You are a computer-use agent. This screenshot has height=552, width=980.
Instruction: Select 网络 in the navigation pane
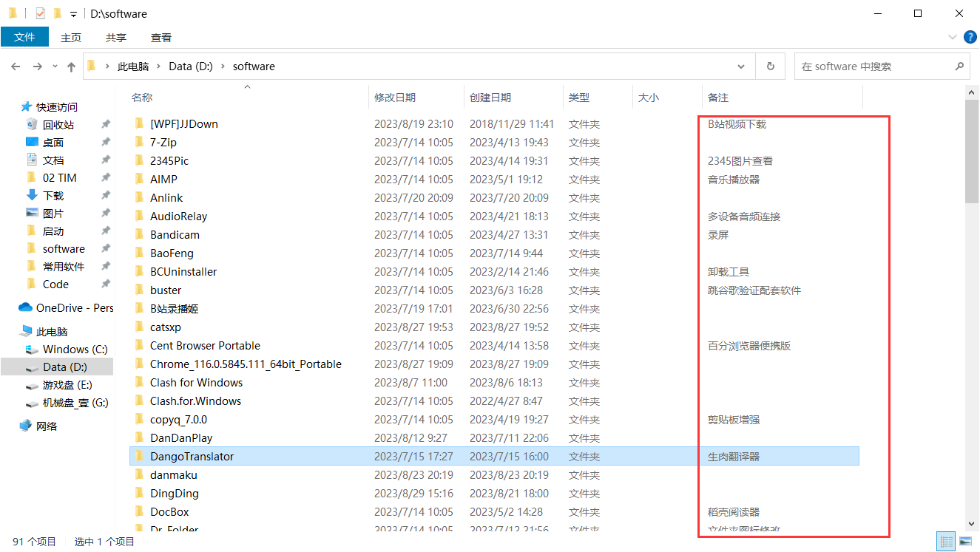pos(47,426)
